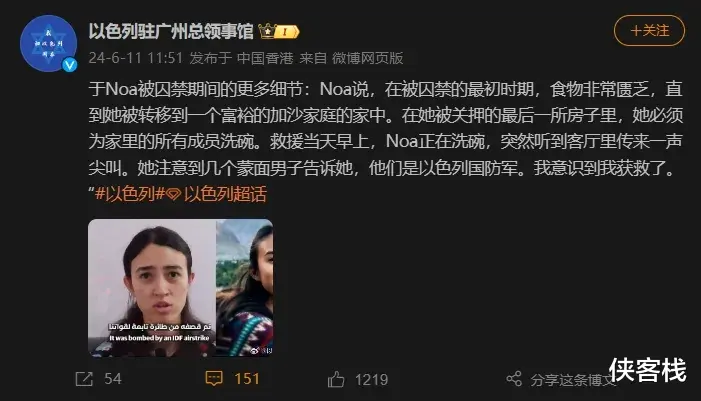Open the 以色列超话 super topic link
Viewport: 701px width, 401px height.
pyautogui.click(x=225, y=194)
